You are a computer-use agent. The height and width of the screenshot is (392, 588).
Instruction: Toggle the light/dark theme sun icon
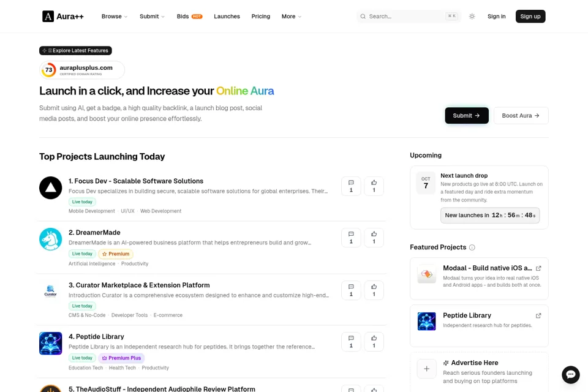pos(472,17)
